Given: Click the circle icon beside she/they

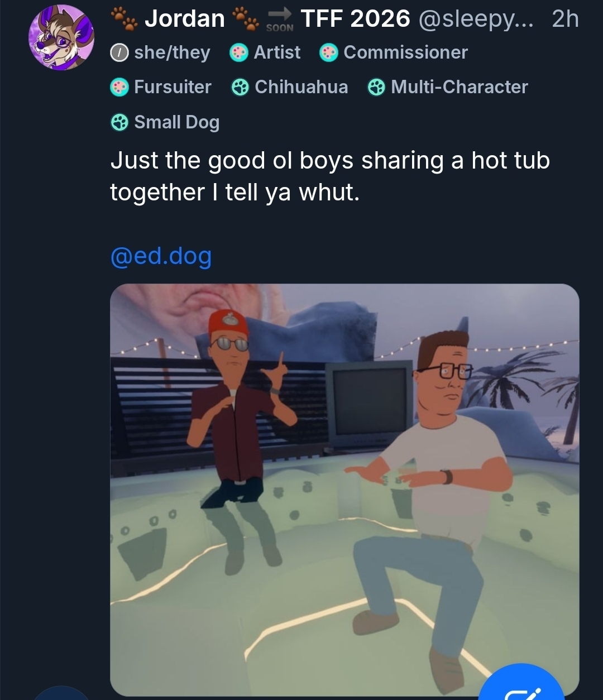Looking at the screenshot, I should (x=119, y=53).
